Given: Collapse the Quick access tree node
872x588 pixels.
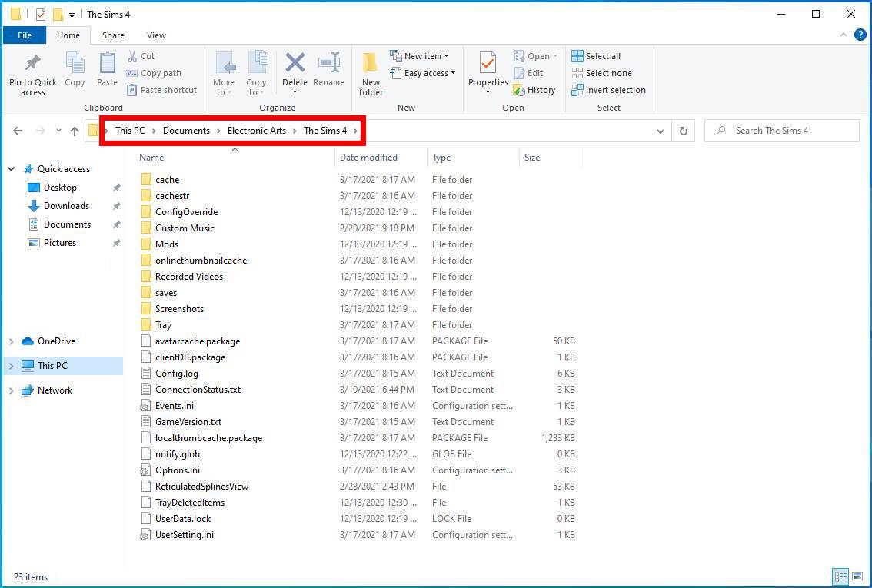Looking at the screenshot, I should pos(11,169).
